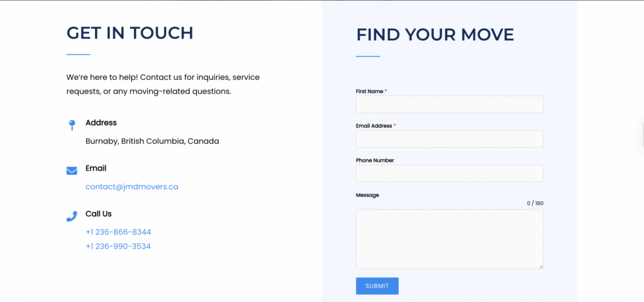Tap the +1 236-990-3534 phone link

(x=118, y=246)
